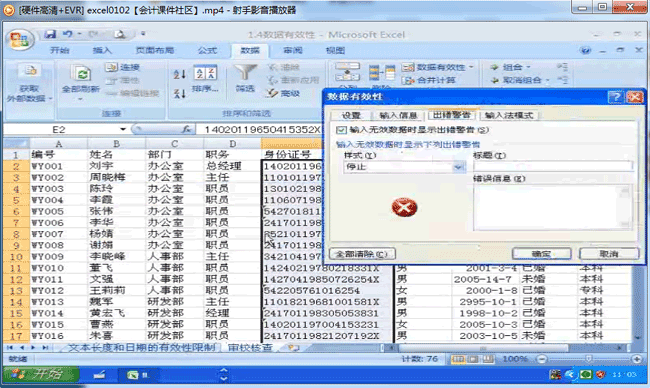650x388 pixels.
Task: Click 数据有效性 ribbon icon
Action: (x=408, y=67)
